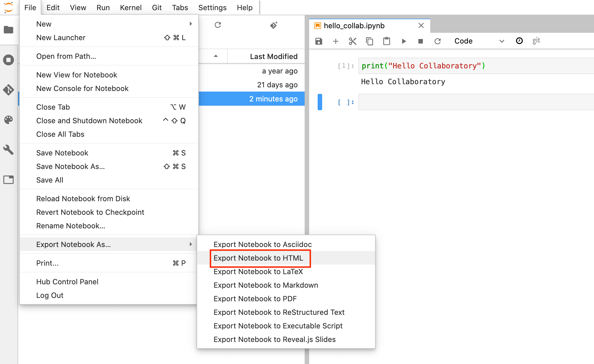The image size is (594, 364).
Task: Interrupt kernel with the stop square icon
Action: pyautogui.click(x=421, y=41)
